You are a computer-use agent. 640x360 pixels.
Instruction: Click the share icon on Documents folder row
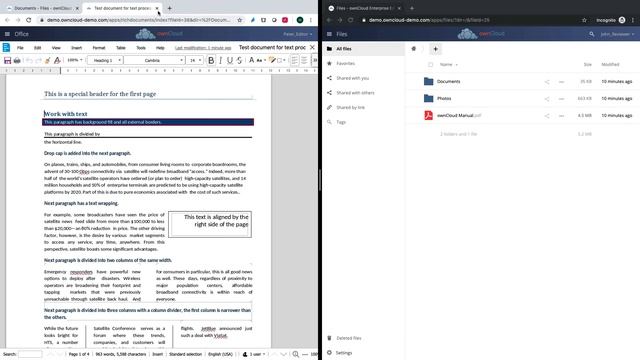click(547, 82)
